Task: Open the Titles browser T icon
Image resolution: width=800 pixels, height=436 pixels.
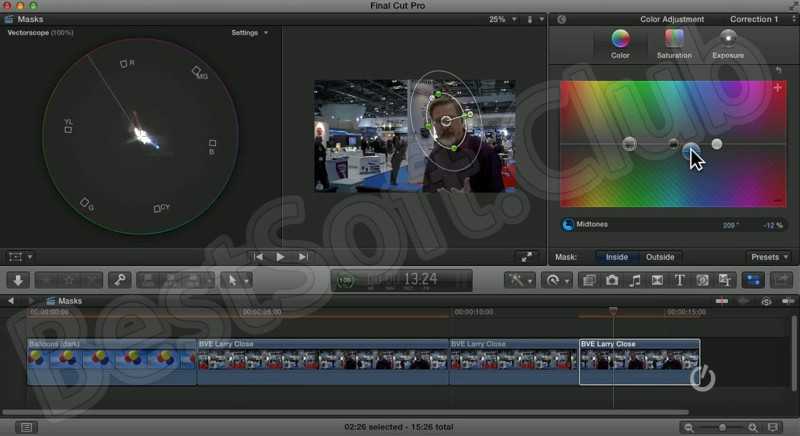Action: click(x=680, y=280)
